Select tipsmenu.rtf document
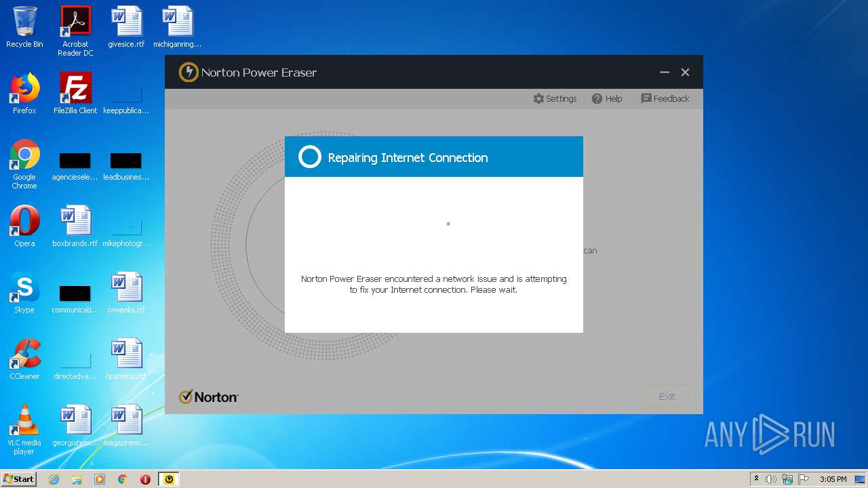The height and width of the screenshot is (488, 868). click(126, 359)
